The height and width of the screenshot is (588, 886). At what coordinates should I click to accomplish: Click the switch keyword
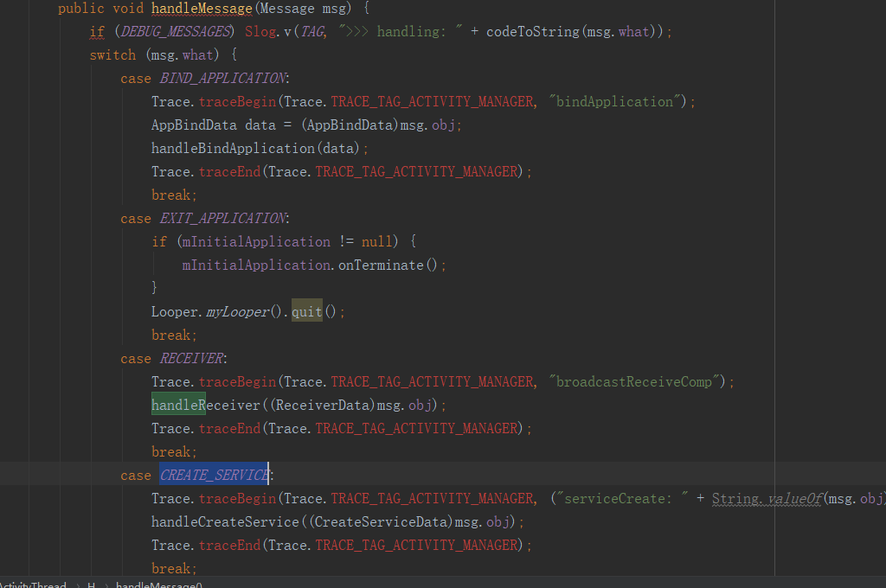point(112,54)
